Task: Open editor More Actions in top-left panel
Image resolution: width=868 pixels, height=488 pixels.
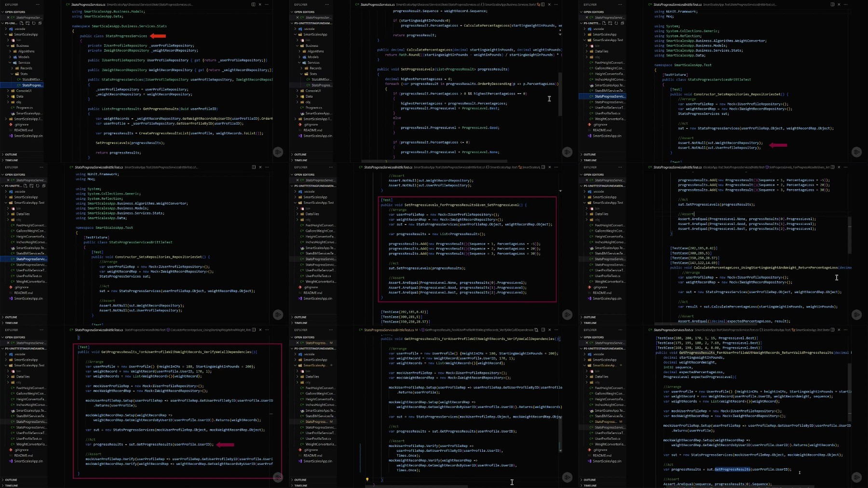Action: pyautogui.click(x=267, y=4)
